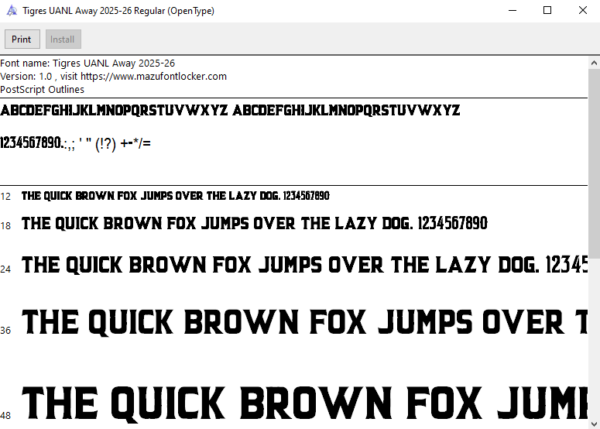Click the greyed-out Install button

(63, 39)
